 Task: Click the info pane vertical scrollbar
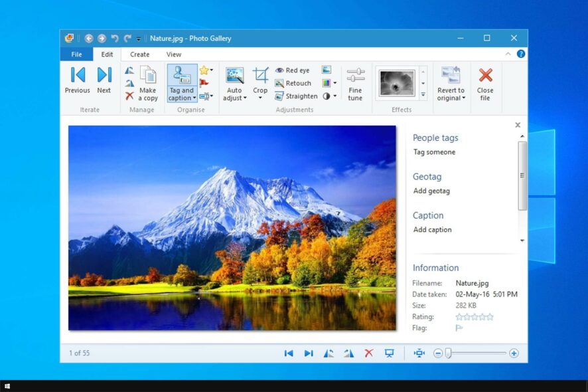(522, 175)
